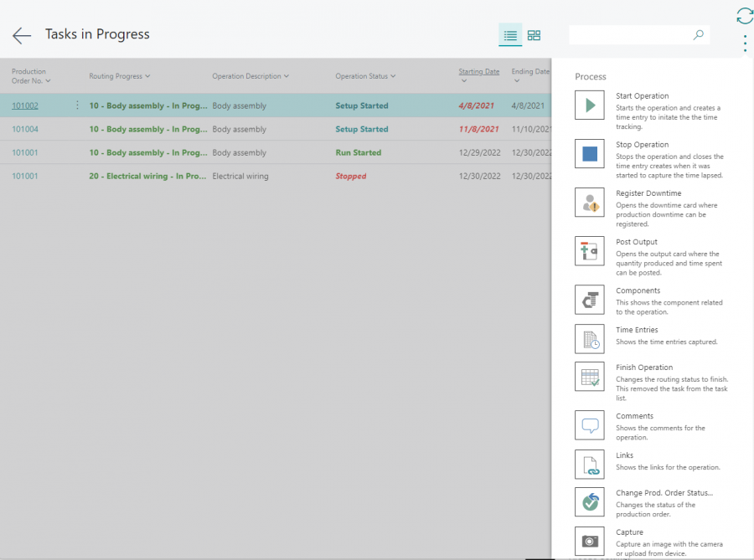The image size is (754, 560).
Task: Select Start Operation menu entry
Action: [x=652, y=110]
